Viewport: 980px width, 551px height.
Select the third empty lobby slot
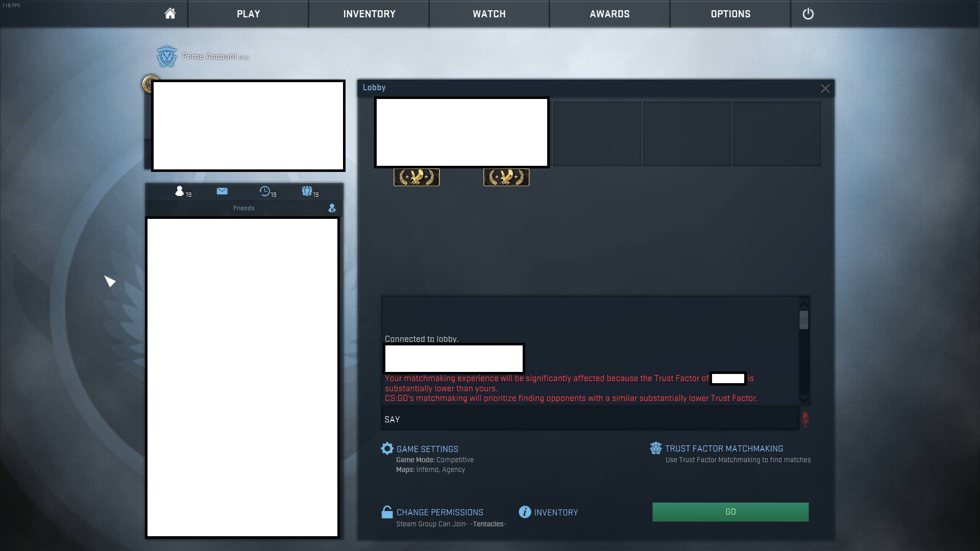597,134
